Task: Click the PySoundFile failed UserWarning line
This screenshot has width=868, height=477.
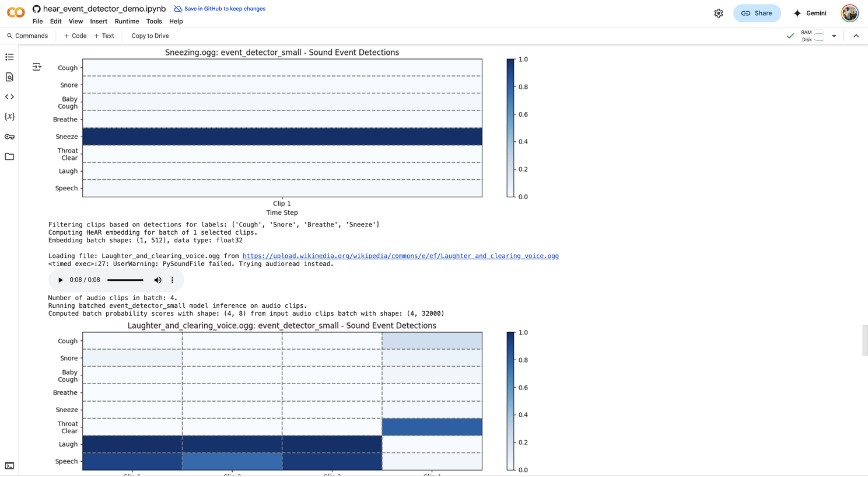Action: click(191, 264)
